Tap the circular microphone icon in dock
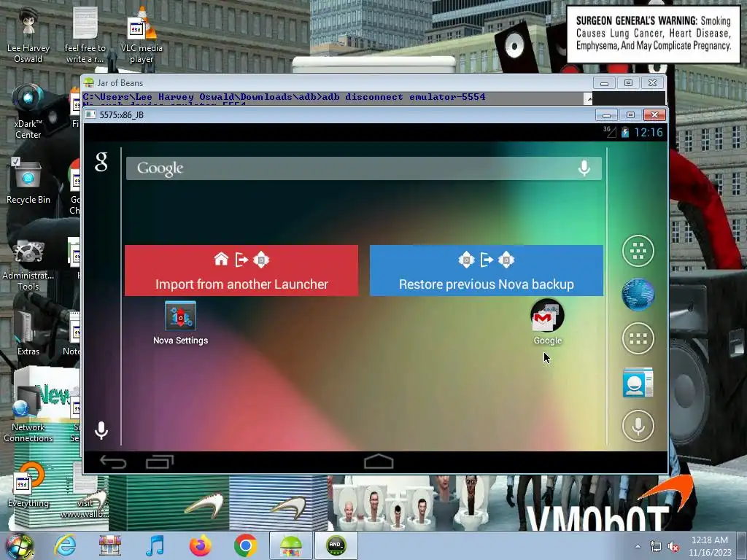Screen dimensions: 747x560 pos(638,426)
